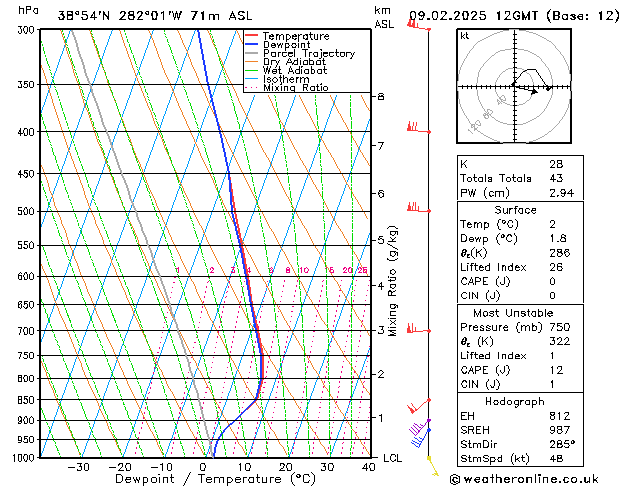Click the red wind barb at 700 hPa
629x486 pixels.
point(419,328)
